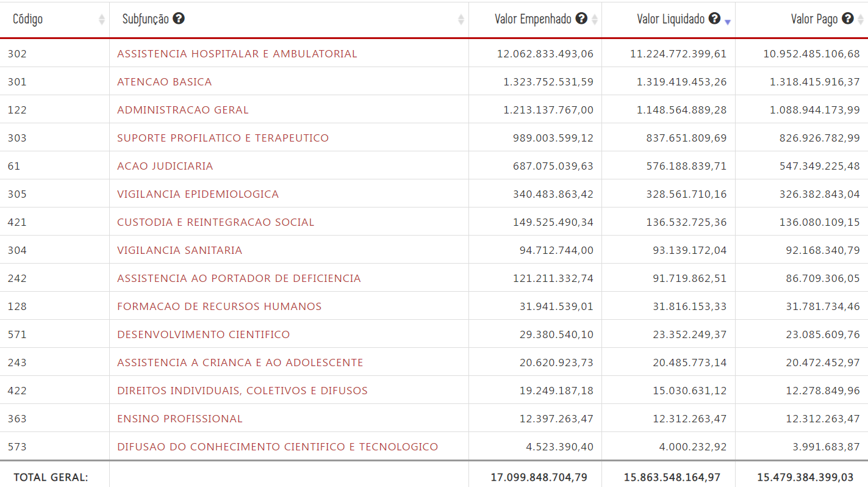Click the help icon beside Valor Empenhado
868x487 pixels.
point(581,19)
